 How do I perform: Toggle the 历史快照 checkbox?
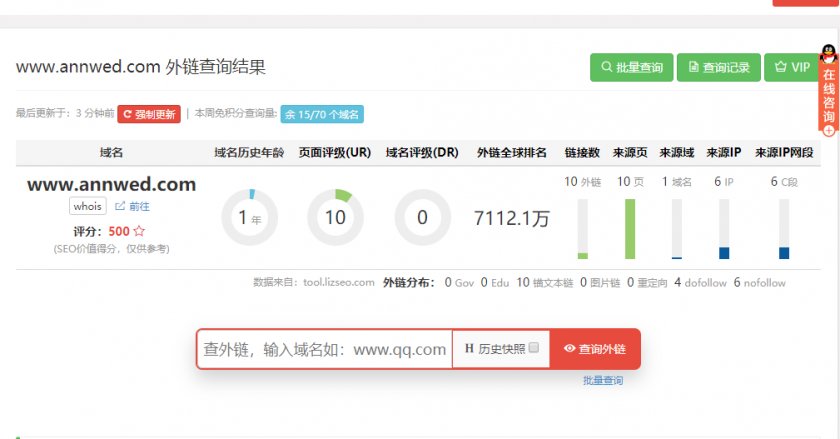coord(534,348)
